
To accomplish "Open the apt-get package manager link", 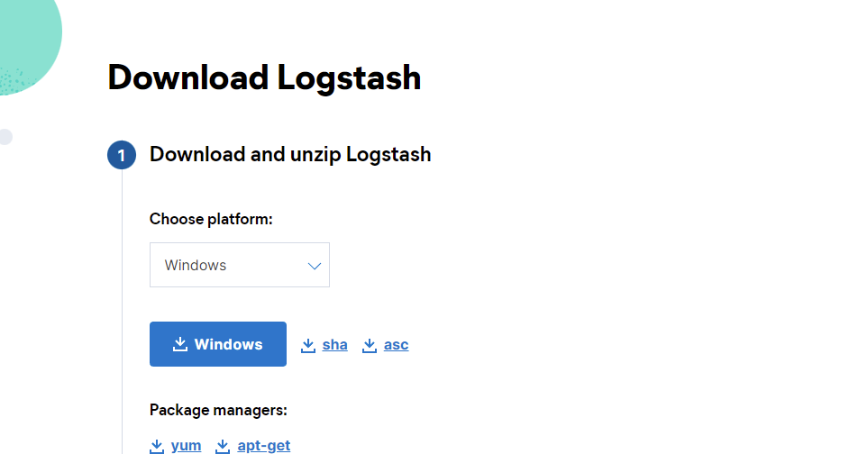I will (263, 445).
